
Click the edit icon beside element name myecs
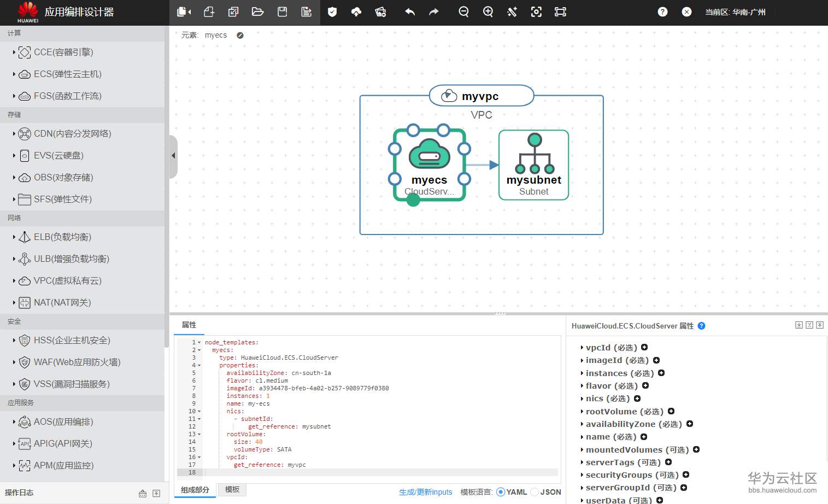(x=240, y=35)
